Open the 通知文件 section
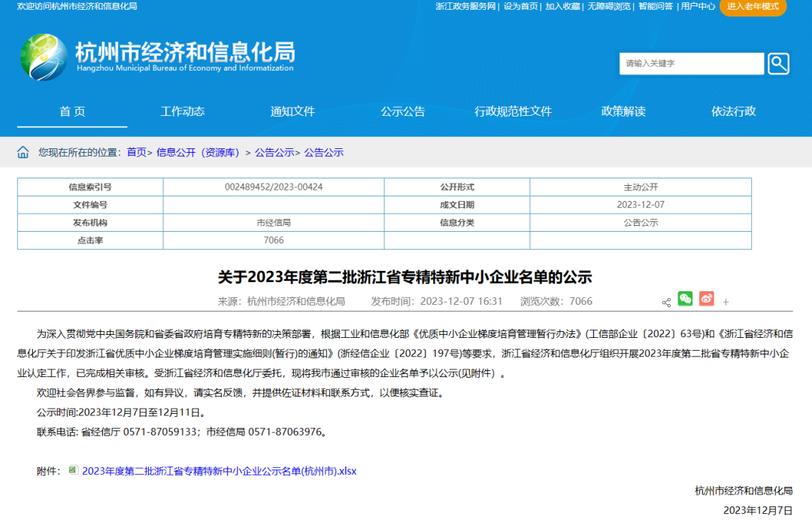This screenshot has width=812, height=523. click(292, 111)
